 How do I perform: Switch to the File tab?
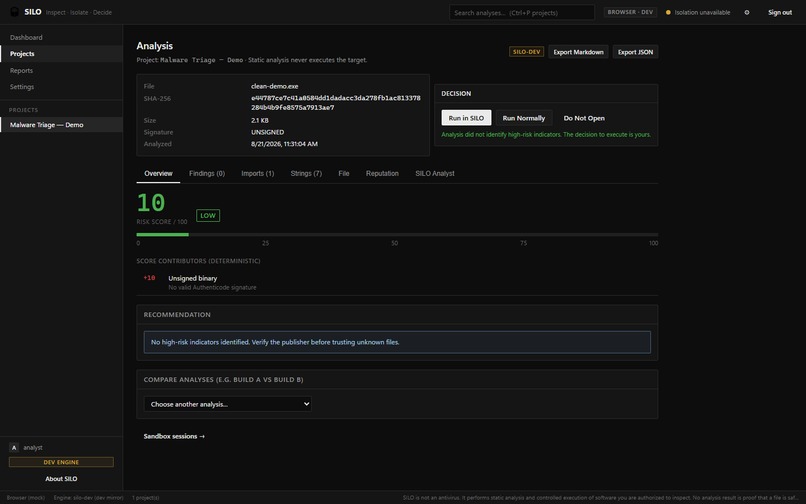point(344,173)
